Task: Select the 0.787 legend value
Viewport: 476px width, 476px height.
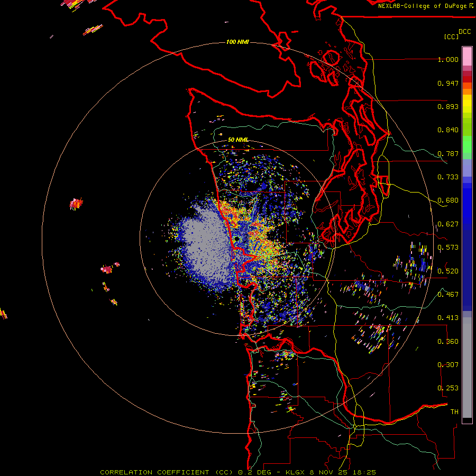Action: click(x=448, y=153)
